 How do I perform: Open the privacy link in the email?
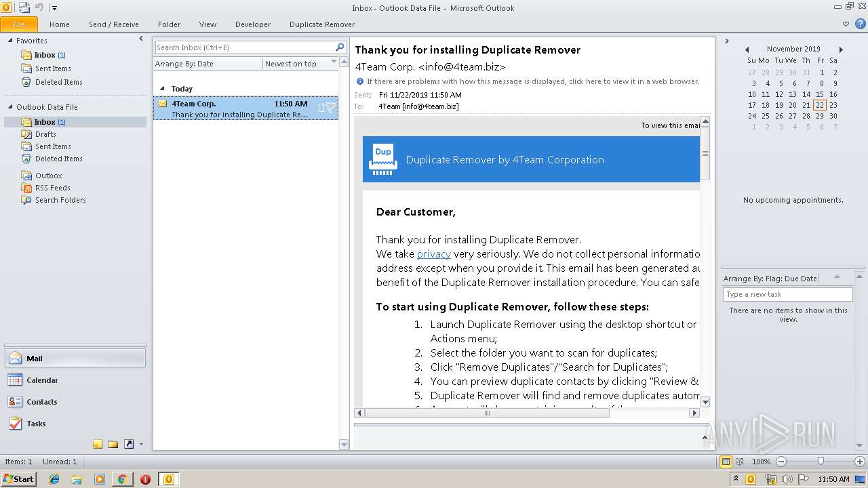tap(434, 254)
